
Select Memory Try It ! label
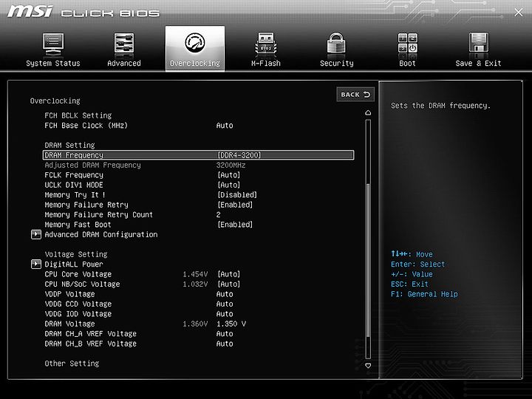pos(75,195)
